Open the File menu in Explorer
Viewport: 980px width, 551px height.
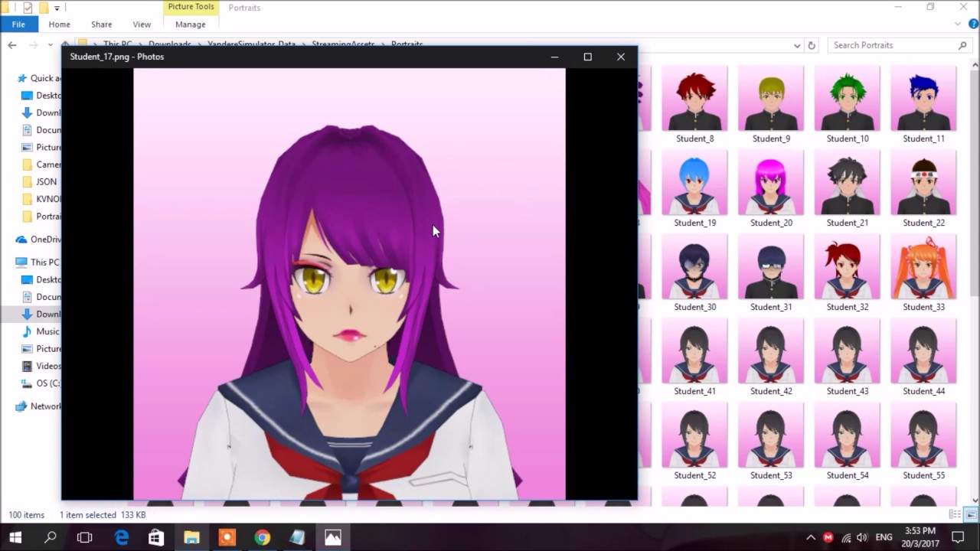click(x=18, y=24)
